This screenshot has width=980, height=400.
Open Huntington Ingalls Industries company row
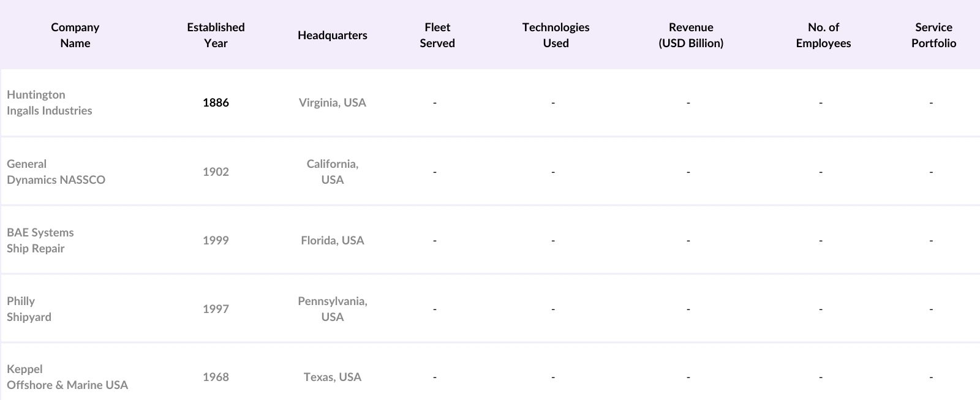[x=50, y=102]
